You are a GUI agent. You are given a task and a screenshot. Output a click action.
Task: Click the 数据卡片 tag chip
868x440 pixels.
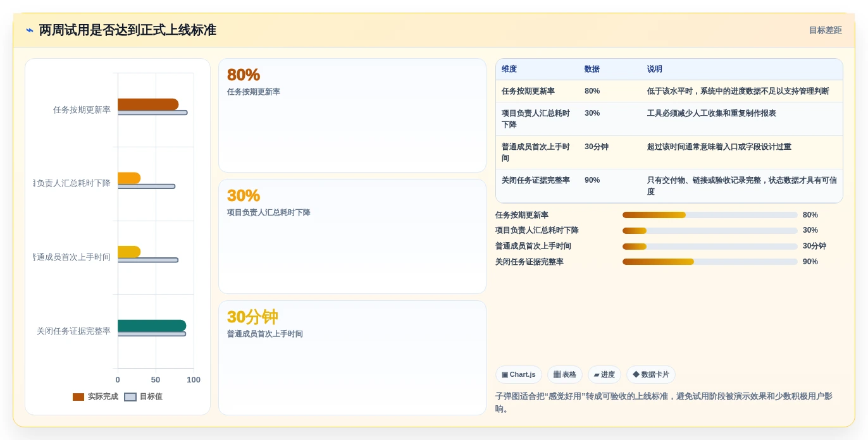pos(651,375)
